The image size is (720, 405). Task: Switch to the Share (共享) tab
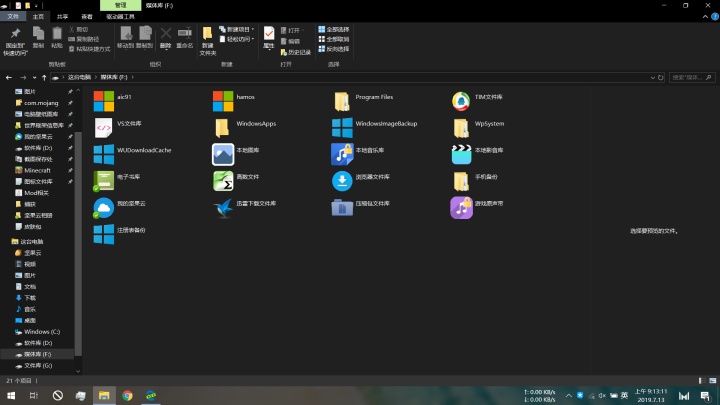tap(62, 17)
